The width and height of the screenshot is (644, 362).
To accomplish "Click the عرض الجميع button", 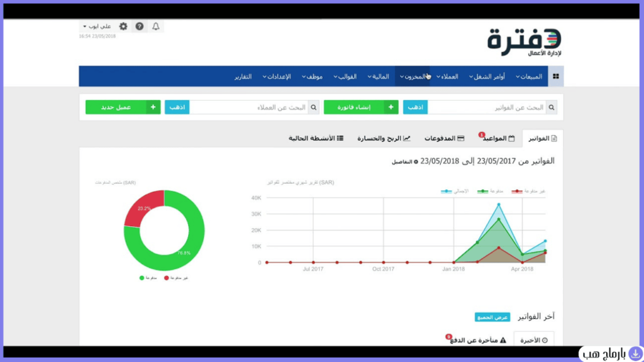I will (492, 317).
